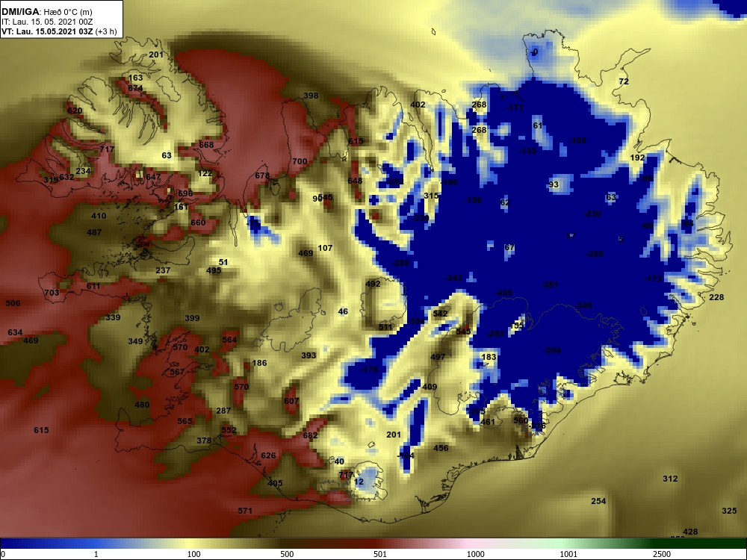Click the map value 378

[x=204, y=441]
